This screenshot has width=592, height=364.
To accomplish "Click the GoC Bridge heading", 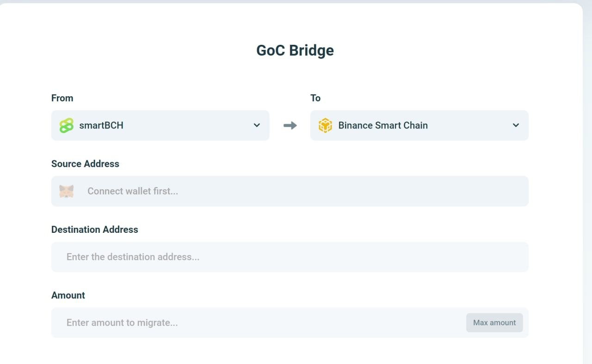I will pyautogui.click(x=295, y=50).
